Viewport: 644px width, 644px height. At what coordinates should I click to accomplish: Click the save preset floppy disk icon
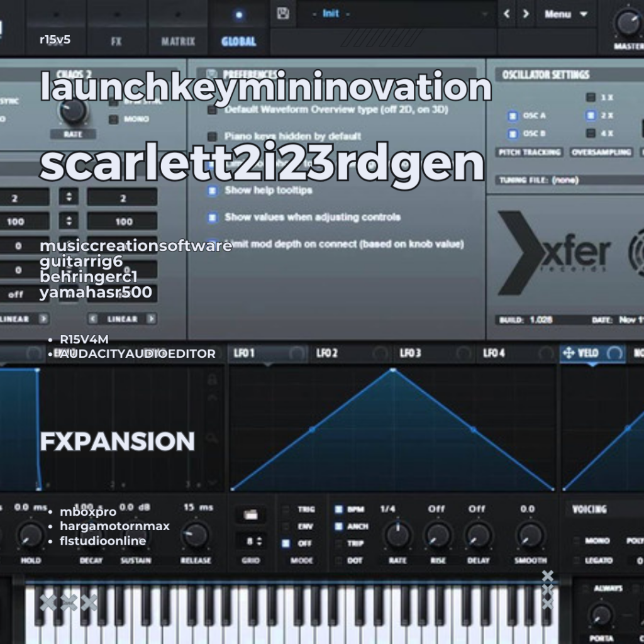click(282, 14)
